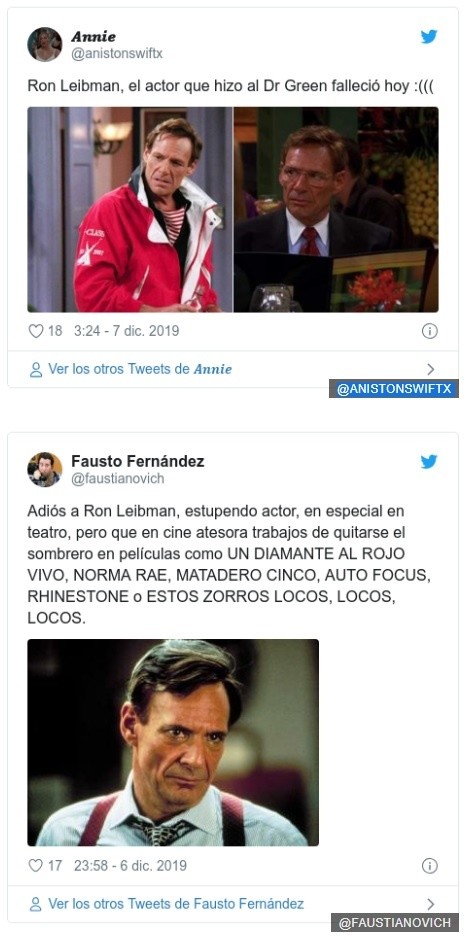Viewport: 468px width, 940px height.
Task: Open 'Ver los otros Tweets de Annie' link
Action: [x=140, y=369]
